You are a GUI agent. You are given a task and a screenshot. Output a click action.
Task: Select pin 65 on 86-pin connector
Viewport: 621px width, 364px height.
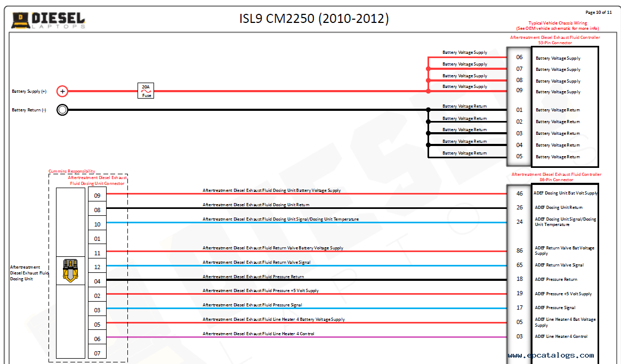[520, 265]
